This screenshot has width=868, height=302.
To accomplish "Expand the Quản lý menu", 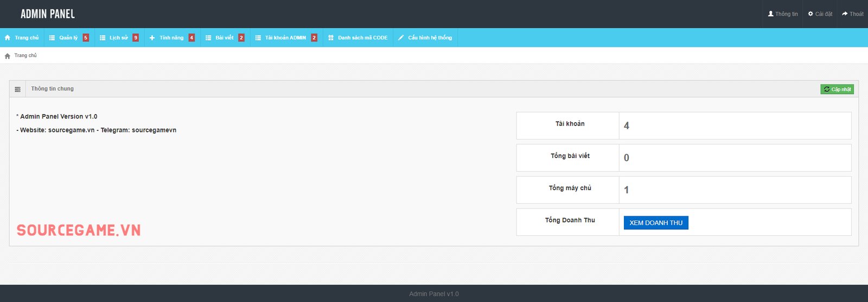I will click(68, 38).
